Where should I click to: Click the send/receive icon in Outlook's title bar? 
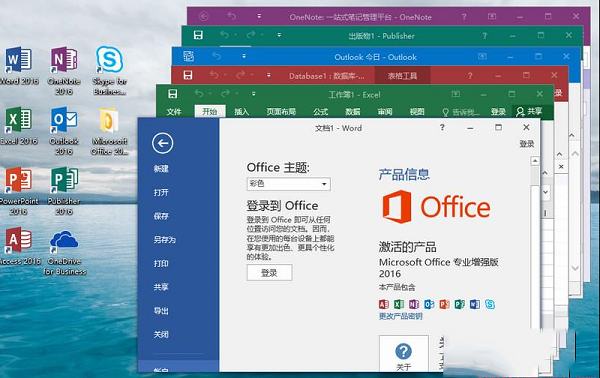188,56
